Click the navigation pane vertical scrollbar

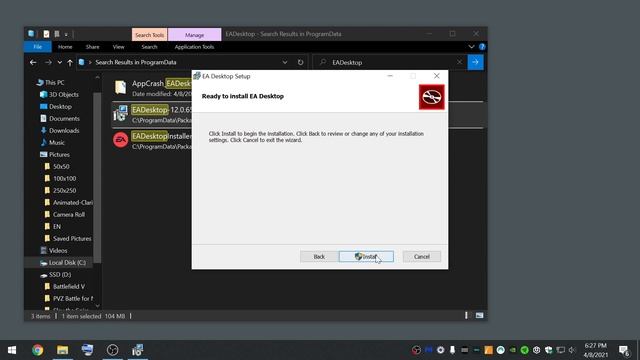pos(97,178)
